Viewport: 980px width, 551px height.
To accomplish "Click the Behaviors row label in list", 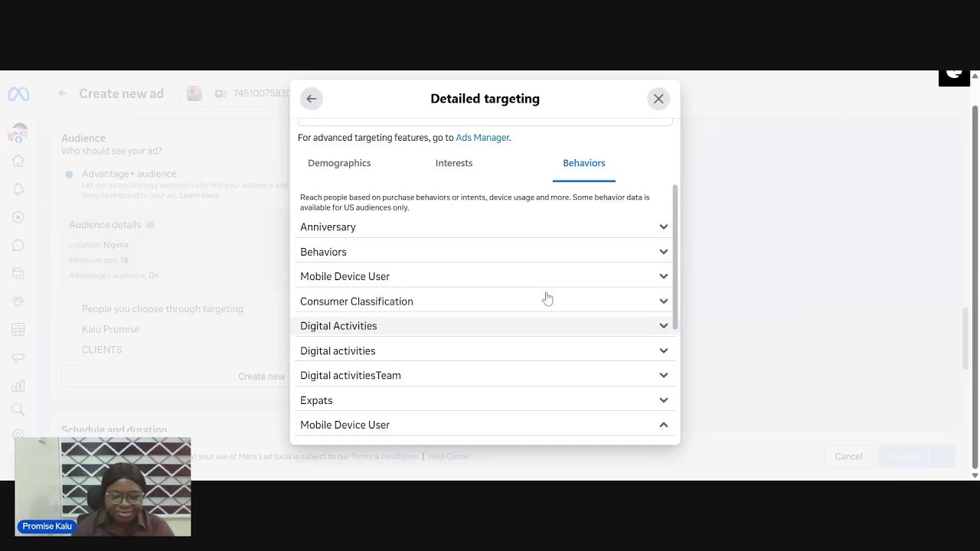I will pos(323,252).
